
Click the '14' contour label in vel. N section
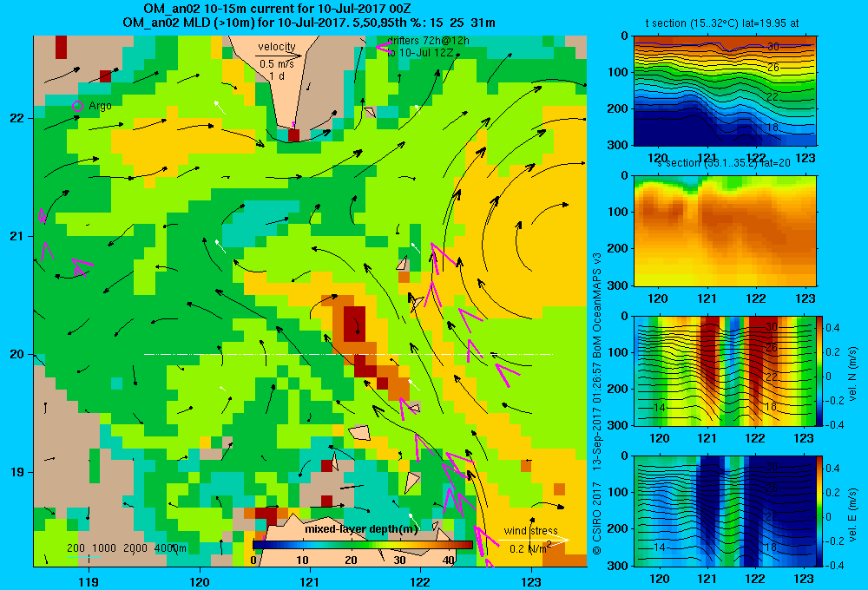[x=660, y=407]
